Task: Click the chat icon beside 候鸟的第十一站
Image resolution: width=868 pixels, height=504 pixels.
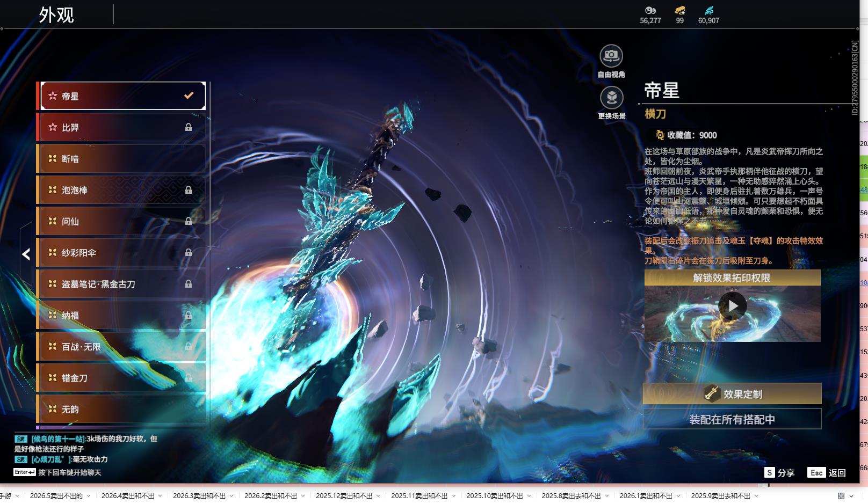Action: tap(20, 439)
